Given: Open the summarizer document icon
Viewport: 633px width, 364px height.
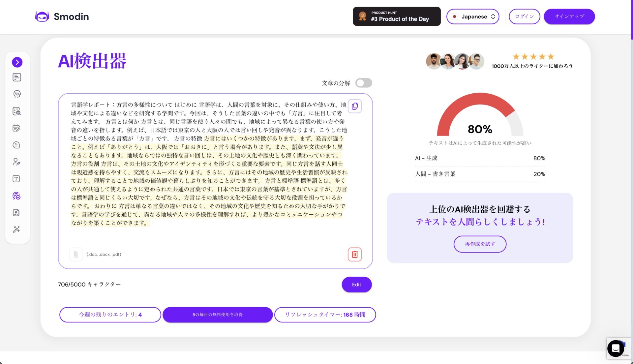Looking at the screenshot, I should [17, 145].
